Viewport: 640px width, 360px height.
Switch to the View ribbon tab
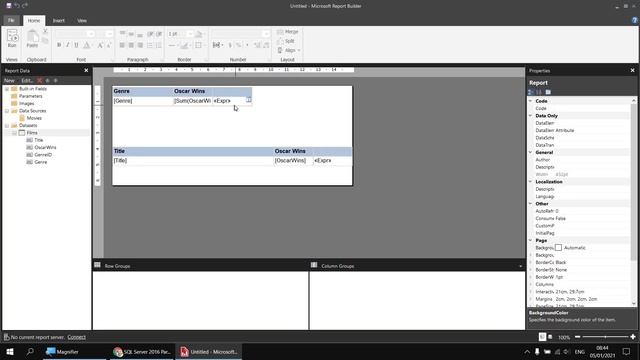coord(82,20)
